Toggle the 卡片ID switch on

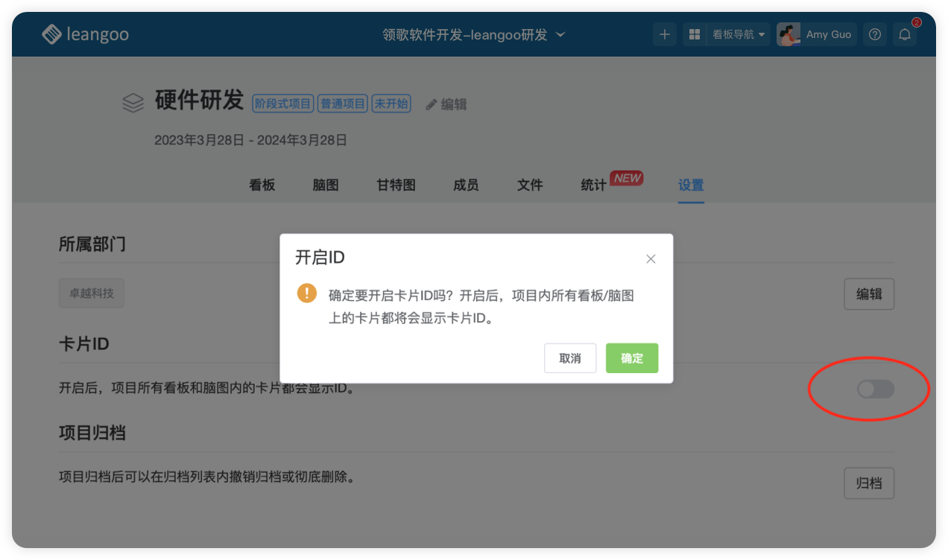(x=875, y=389)
